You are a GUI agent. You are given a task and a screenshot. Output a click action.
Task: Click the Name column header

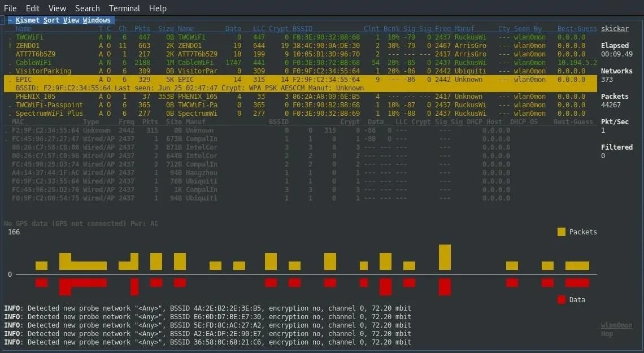pos(23,29)
